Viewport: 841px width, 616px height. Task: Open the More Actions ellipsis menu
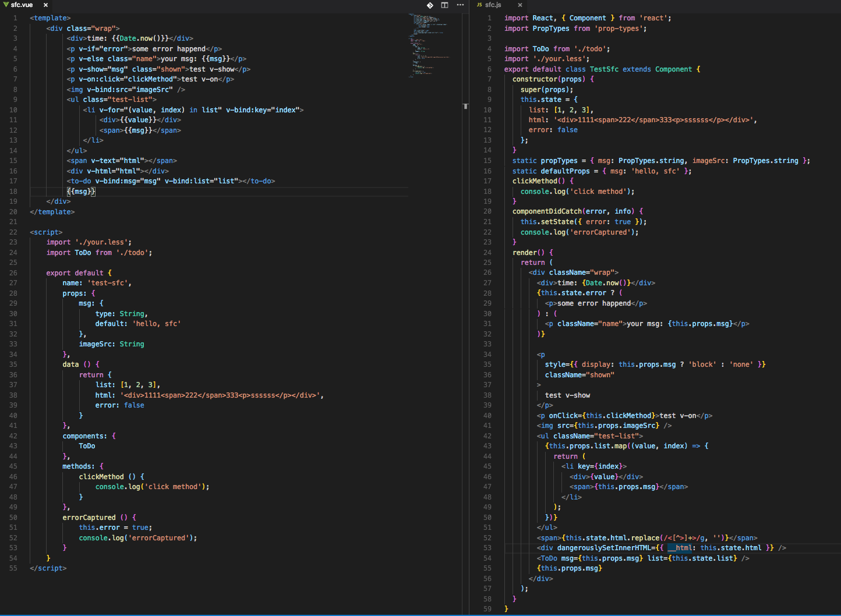[460, 5]
